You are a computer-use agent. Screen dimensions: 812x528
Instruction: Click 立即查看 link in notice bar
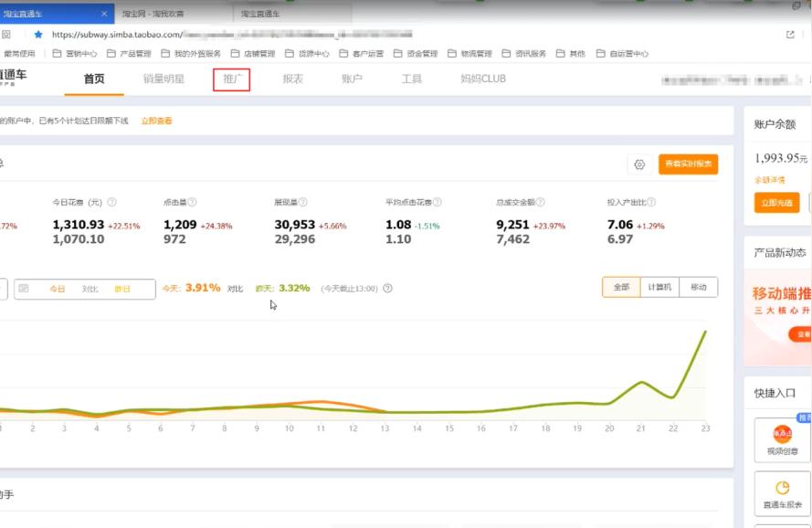pyautogui.click(x=156, y=121)
